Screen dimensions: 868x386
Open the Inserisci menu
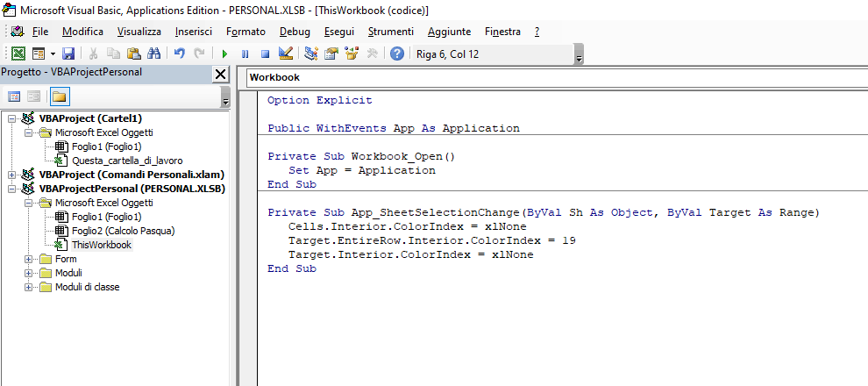point(194,32)
